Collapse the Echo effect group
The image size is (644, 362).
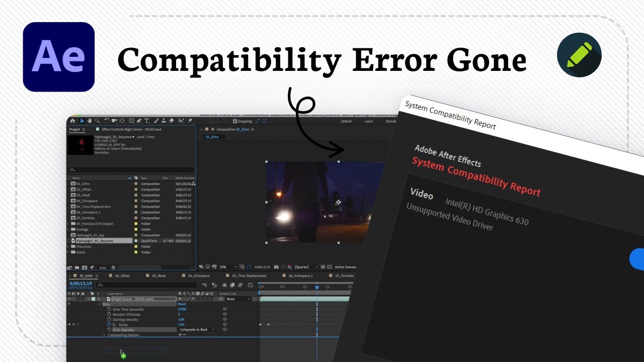click(100, 304)
